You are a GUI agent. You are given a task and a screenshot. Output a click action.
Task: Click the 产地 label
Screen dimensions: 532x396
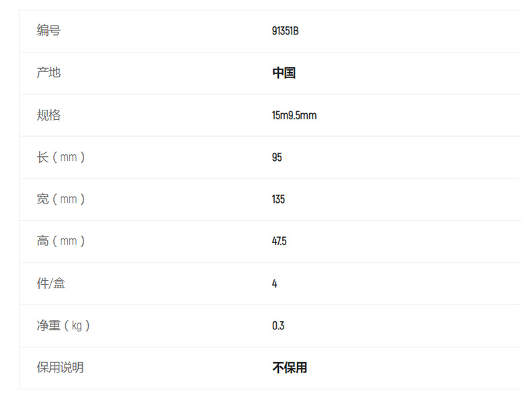coord(48,73)
